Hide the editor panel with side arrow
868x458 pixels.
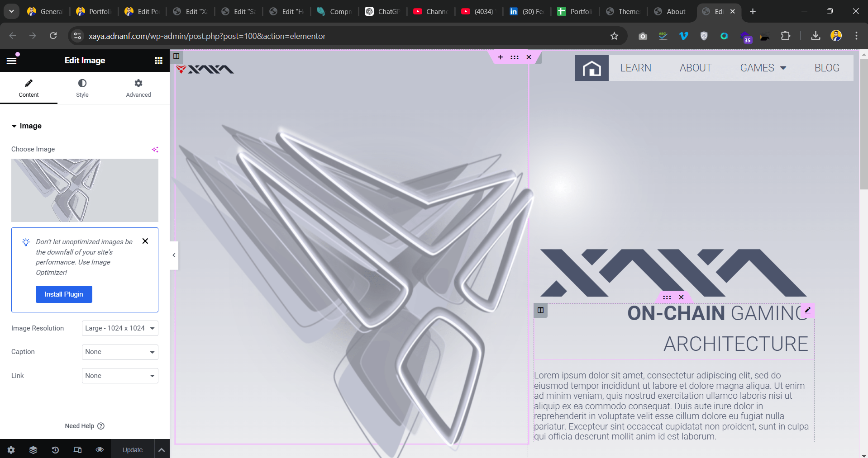pyautogui.click(x=174, y=255)
